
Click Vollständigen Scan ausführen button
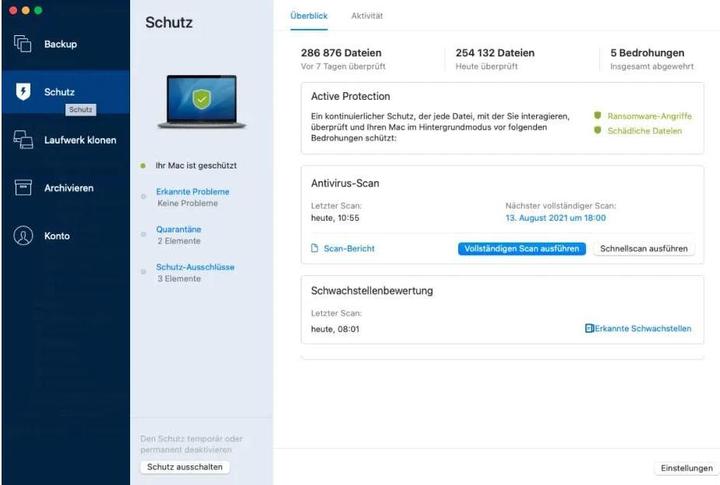coord(522,249)
